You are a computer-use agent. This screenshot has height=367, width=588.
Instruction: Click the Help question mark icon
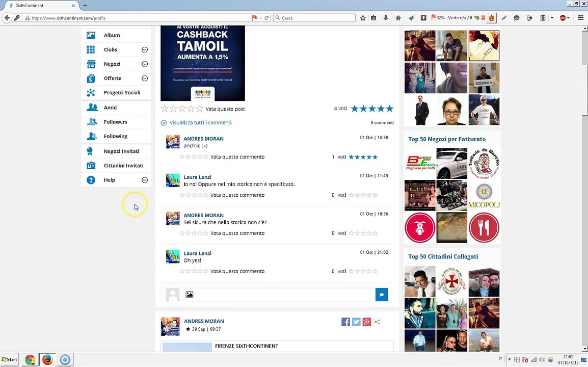91,180
